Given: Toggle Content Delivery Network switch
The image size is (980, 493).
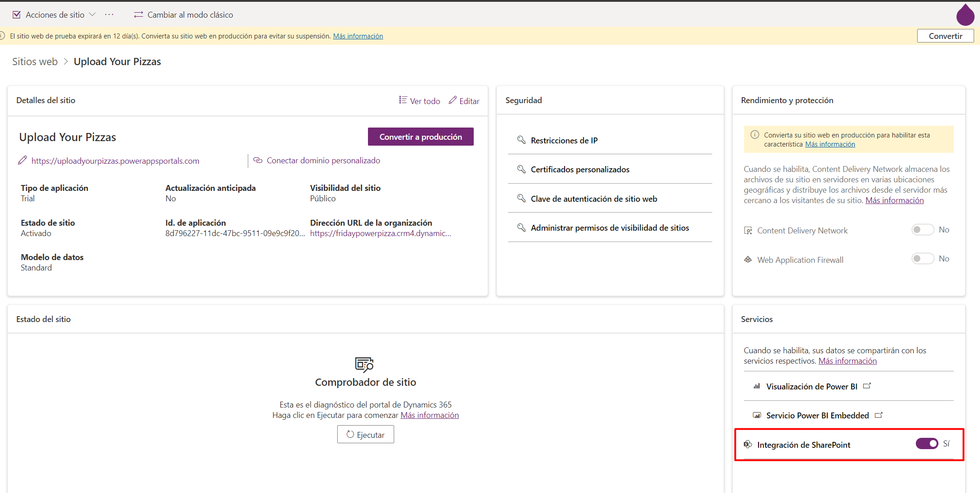Looking at the screenshot, I should click(923, 230).
